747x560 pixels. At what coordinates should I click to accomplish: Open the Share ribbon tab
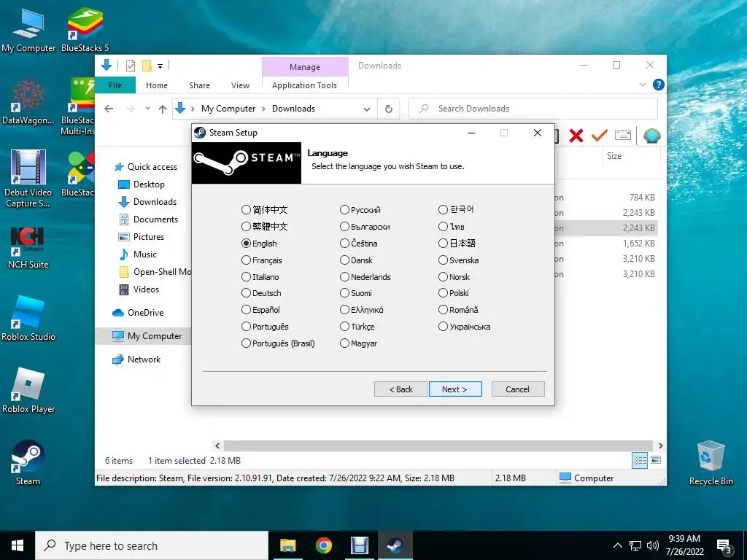coord(199,85)
